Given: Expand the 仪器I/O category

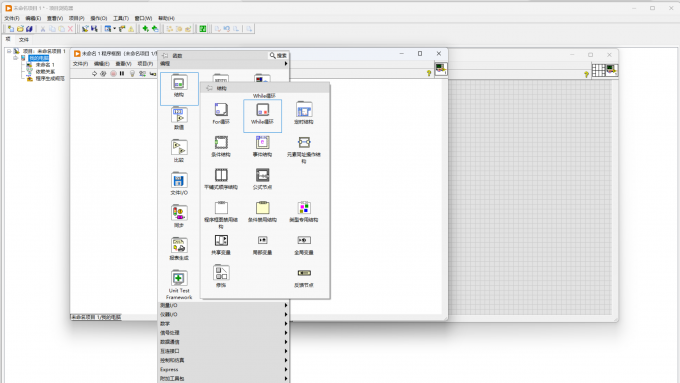Looking at the screenshot, I should [223, 314].
